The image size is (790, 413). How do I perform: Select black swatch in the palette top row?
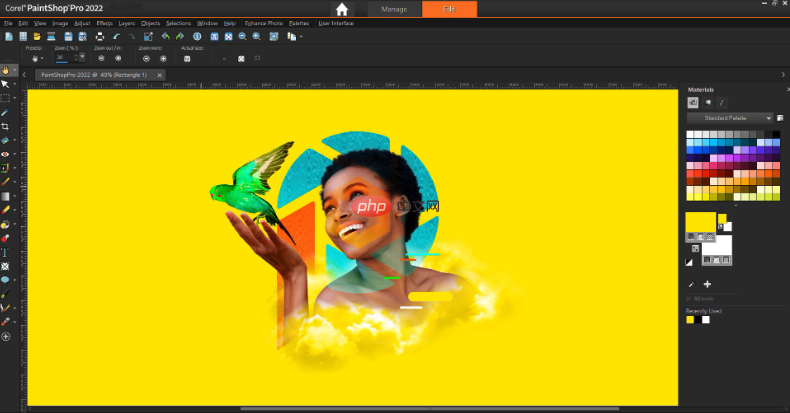click(x=776, y=134)
